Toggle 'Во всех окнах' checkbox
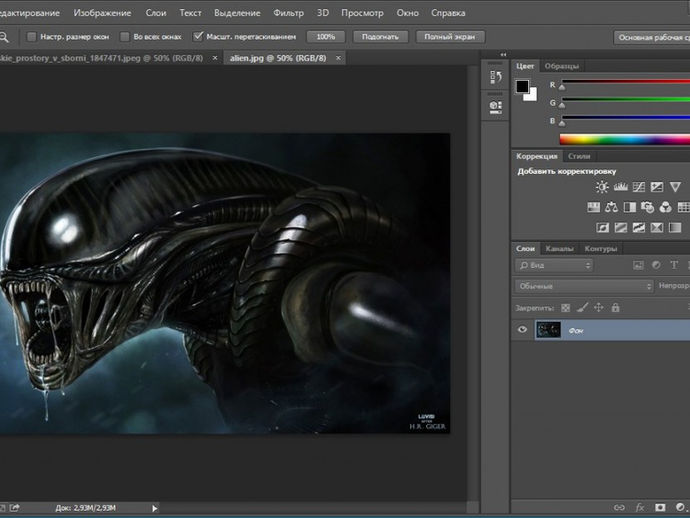The width and height of the screenshot is (690, 518). coord(125,37)
